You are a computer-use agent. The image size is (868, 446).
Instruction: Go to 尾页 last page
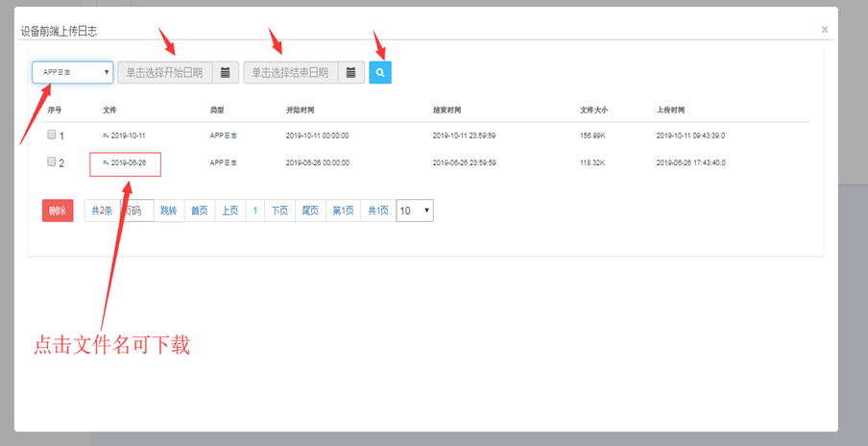[309, 211]
